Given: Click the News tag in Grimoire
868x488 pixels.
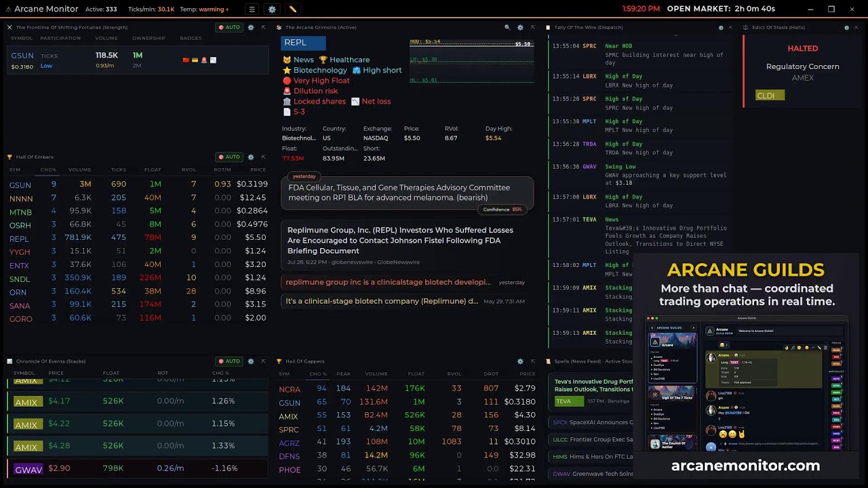Looking at the screenshot, I should [x=298, y=60].
